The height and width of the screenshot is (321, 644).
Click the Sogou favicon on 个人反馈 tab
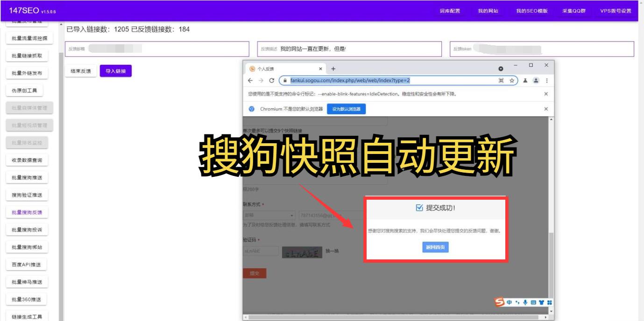[x=252, y=69]
